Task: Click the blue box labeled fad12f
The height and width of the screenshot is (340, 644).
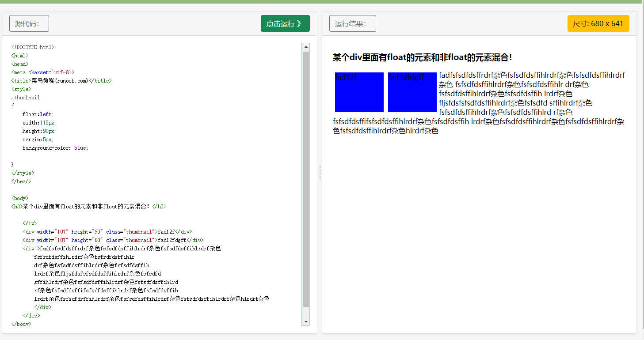Action: (x=359, y=92)
